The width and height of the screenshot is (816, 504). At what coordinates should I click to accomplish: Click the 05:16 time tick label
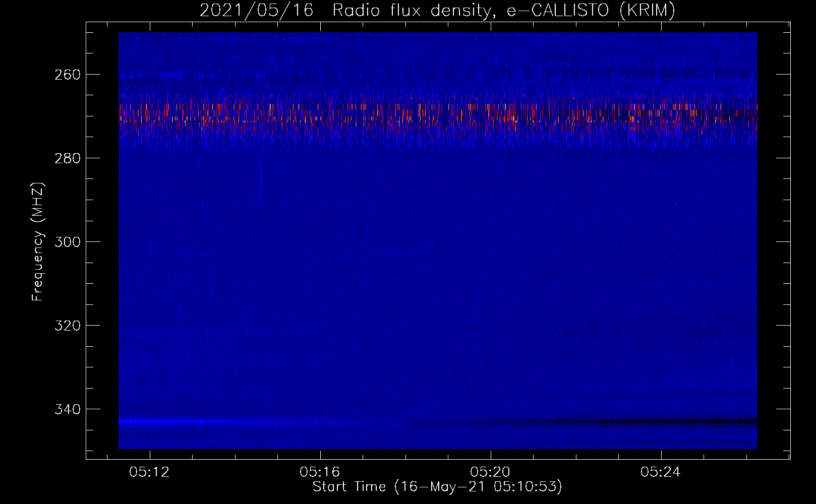[320, 472]
